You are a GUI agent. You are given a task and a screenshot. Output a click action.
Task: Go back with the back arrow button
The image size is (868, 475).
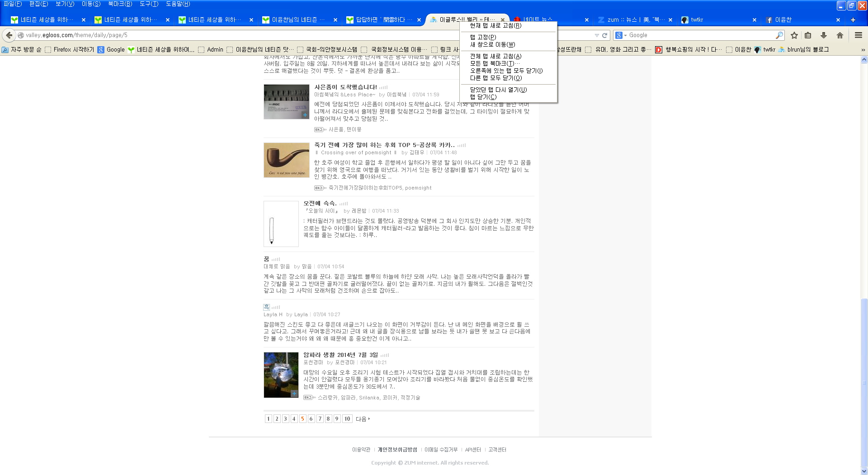click(x=9, y=35)
